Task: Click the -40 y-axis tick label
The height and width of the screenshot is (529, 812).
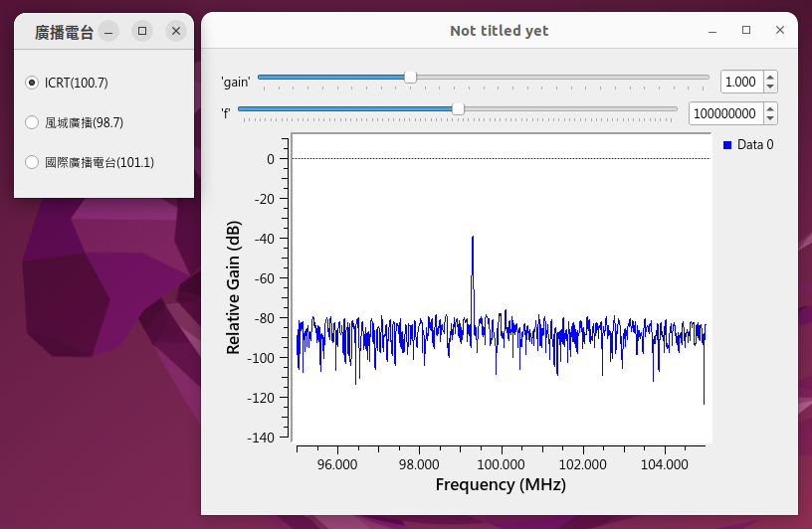Action: (x=264, y=239)
